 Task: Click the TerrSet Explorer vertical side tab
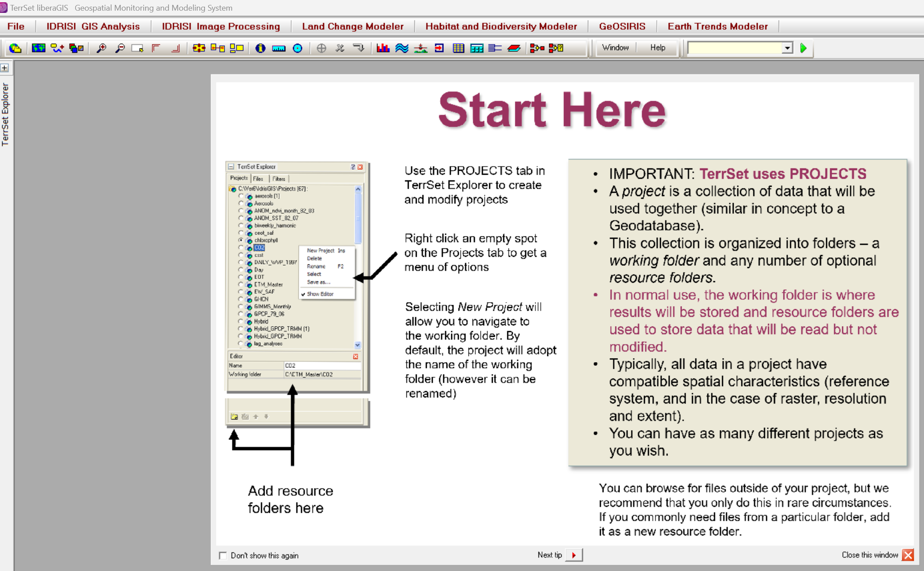point(5,115)
